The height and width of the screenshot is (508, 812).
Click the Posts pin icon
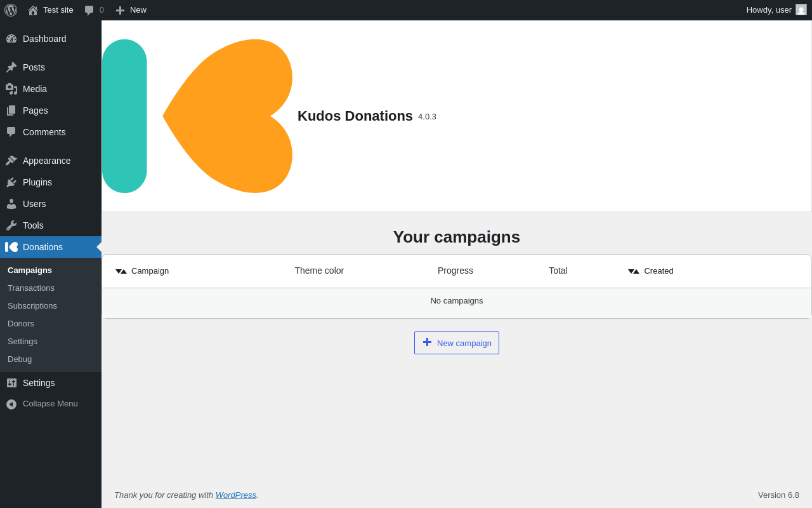[11, 67]
